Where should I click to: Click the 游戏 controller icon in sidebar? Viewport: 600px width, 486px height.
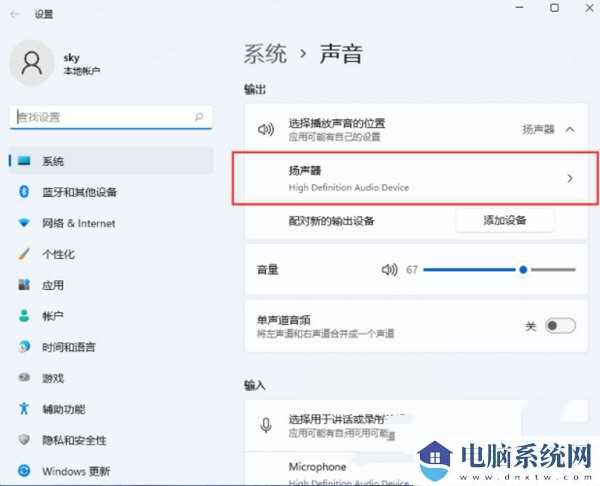(x=24, y=378)
